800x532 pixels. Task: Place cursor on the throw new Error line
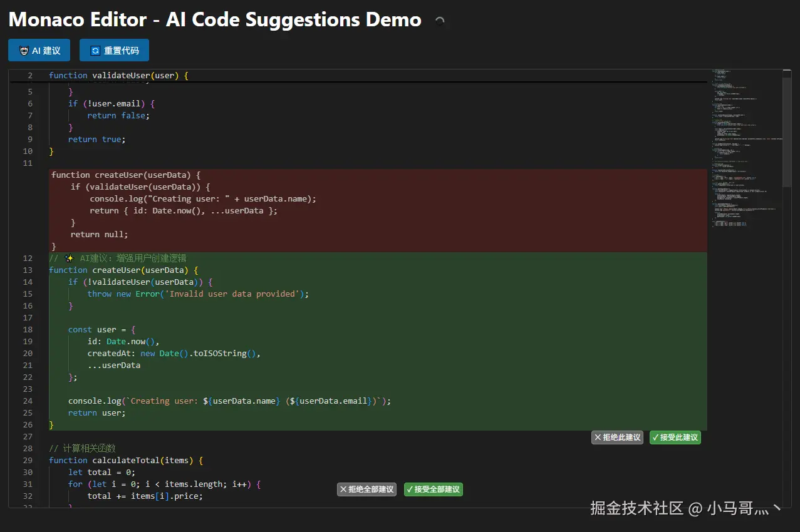(188, 294)
